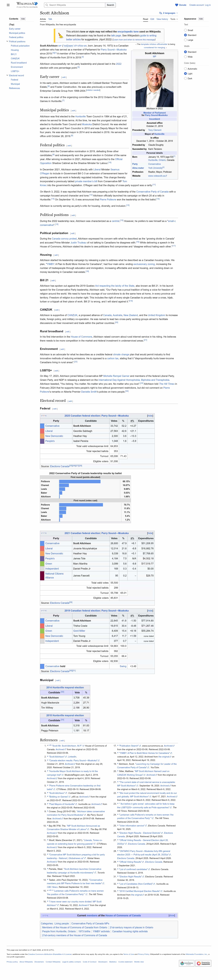Screen dimensions: 218x980
Task: Choose the Dark color theme
Action: (x=185, y=78)
